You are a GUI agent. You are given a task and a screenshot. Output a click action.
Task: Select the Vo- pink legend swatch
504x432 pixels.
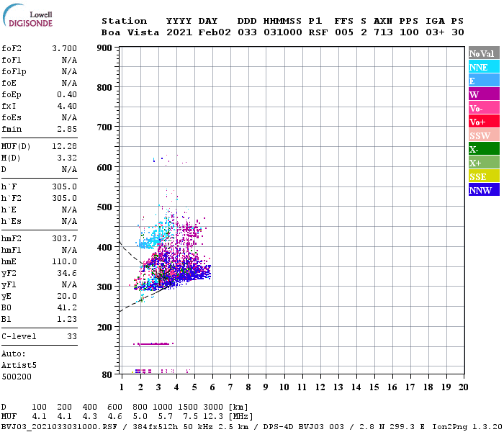(x=484, y=108)
